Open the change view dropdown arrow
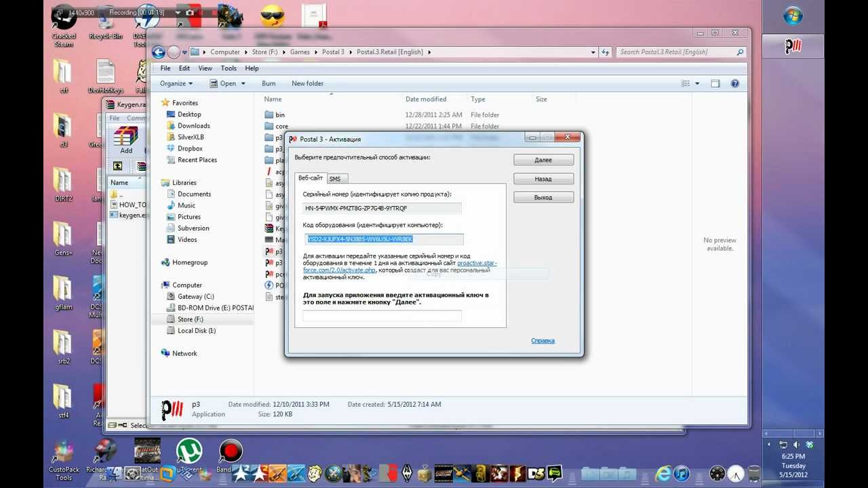The width and height of the screenshot is (868, 488). point(697,83)
